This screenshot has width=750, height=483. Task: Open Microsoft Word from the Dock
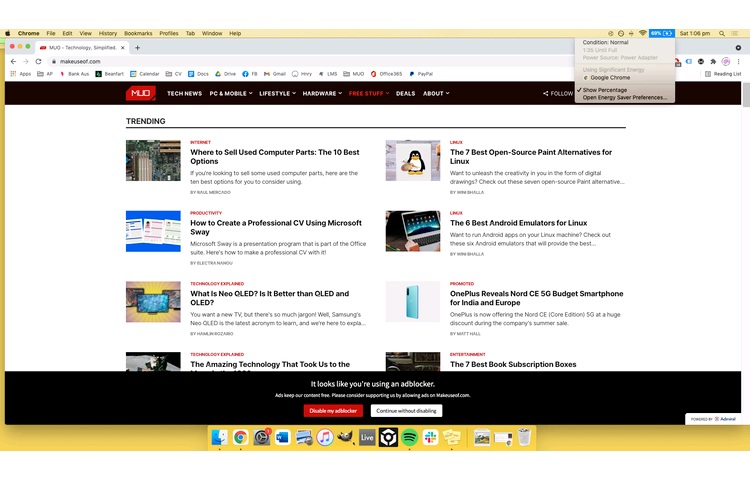(283, 437)
